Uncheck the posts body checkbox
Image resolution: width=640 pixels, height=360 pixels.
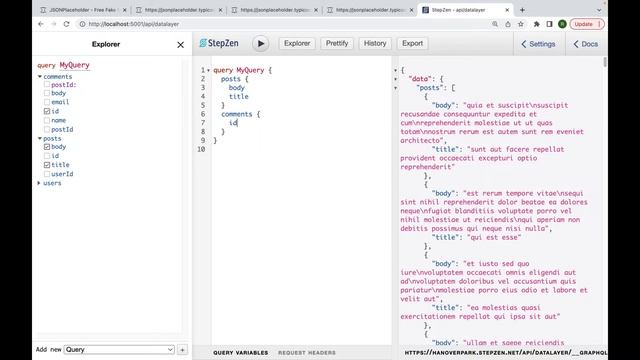[47, 147]
